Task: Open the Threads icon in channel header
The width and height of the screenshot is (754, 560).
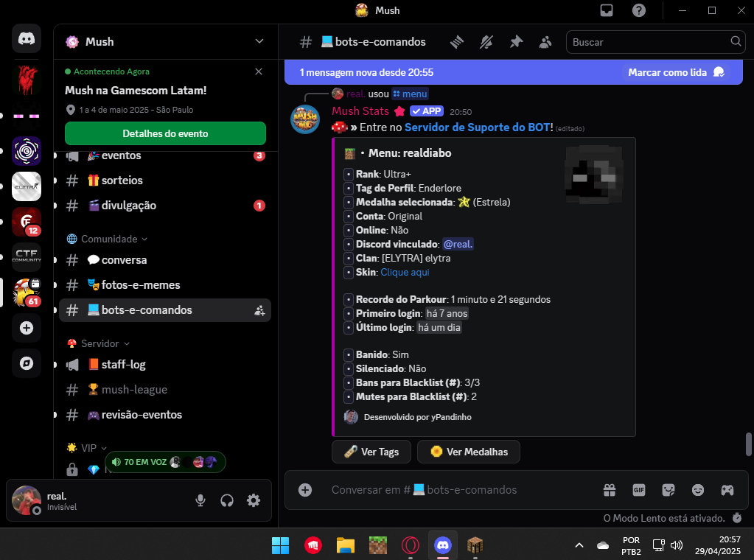Action: coord(457,42)
